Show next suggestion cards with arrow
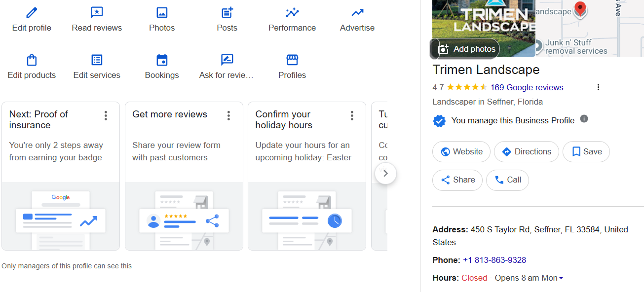644x292 pixels. tap(386, 174)
